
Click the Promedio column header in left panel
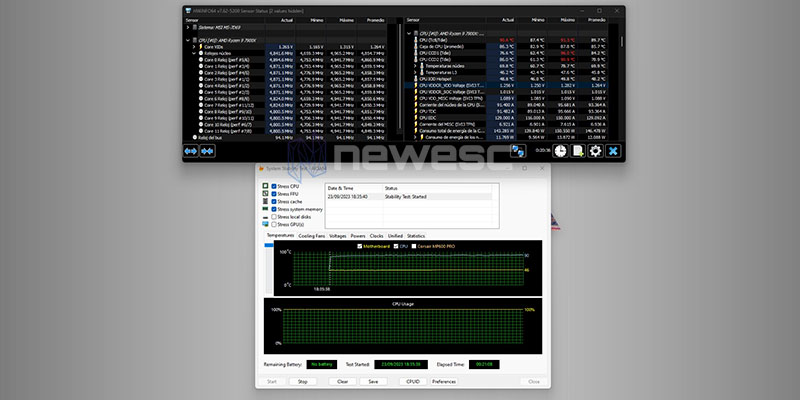pos(371,20)
